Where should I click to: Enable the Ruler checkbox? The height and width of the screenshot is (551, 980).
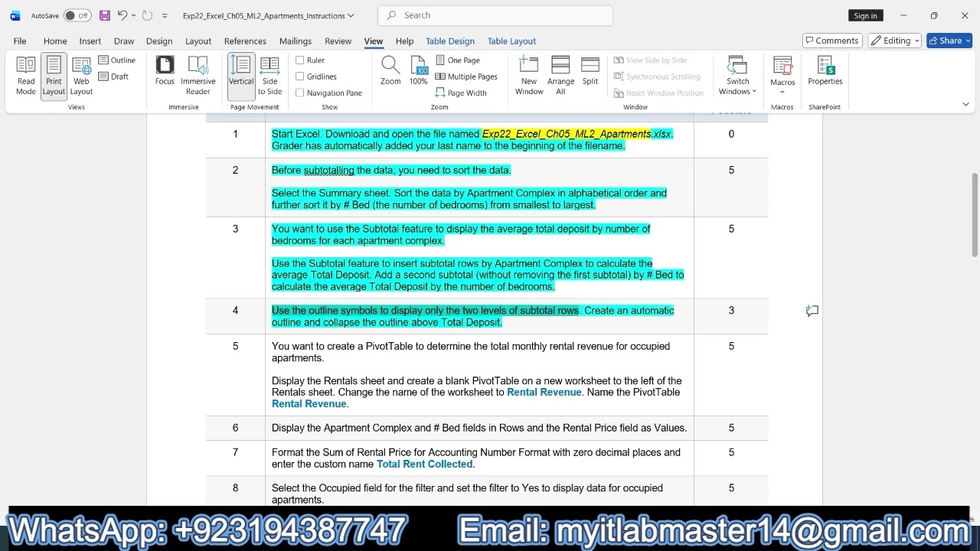[x=300, y=60]
